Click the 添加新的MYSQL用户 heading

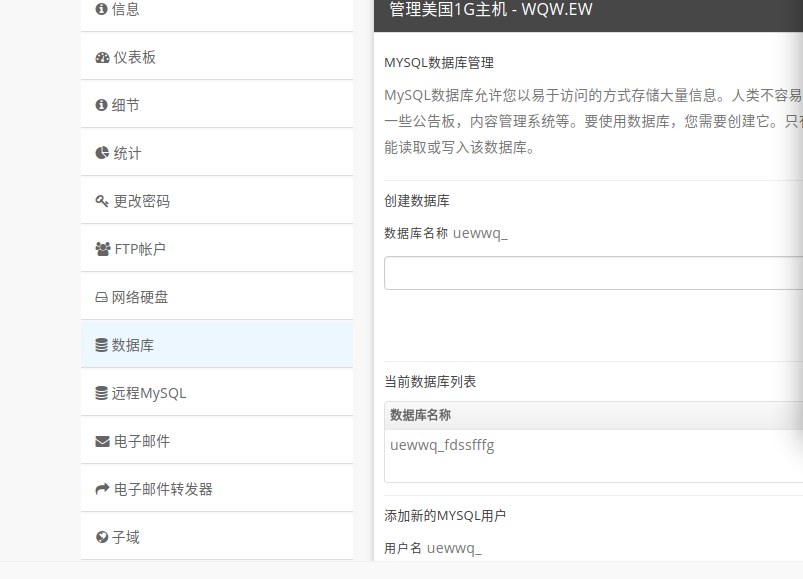[445, 516]
